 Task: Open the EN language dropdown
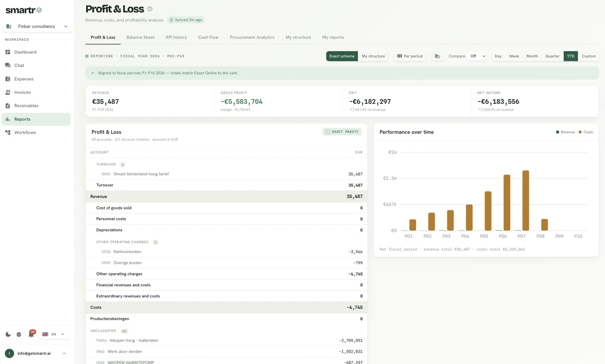[x=53, y=334]
